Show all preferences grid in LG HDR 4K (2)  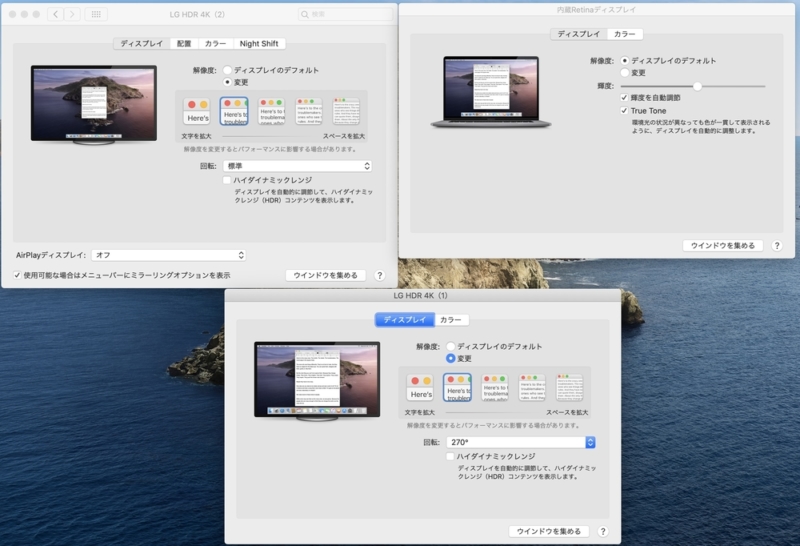[96, 14]
